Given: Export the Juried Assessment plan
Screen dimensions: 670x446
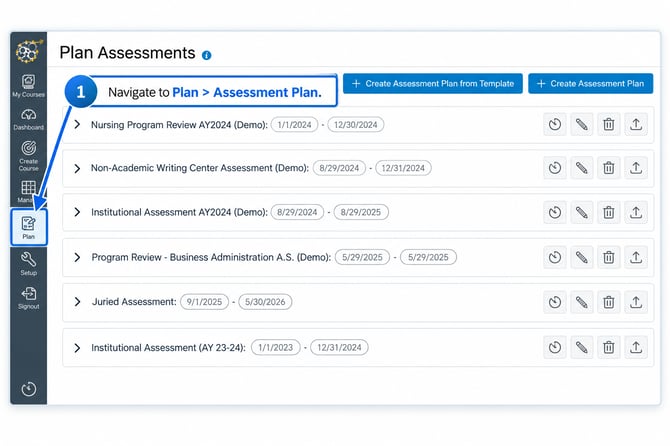Looking at the screenshot, I should (x=636, y=302).
